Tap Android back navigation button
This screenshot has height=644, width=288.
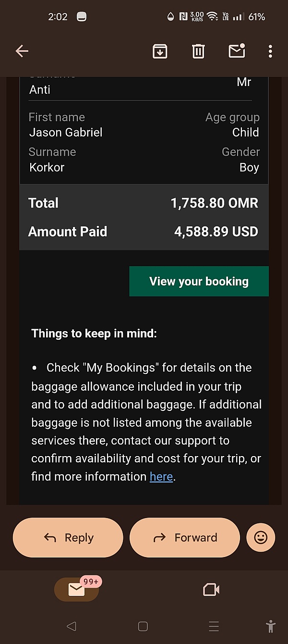(x=72, y=626)
